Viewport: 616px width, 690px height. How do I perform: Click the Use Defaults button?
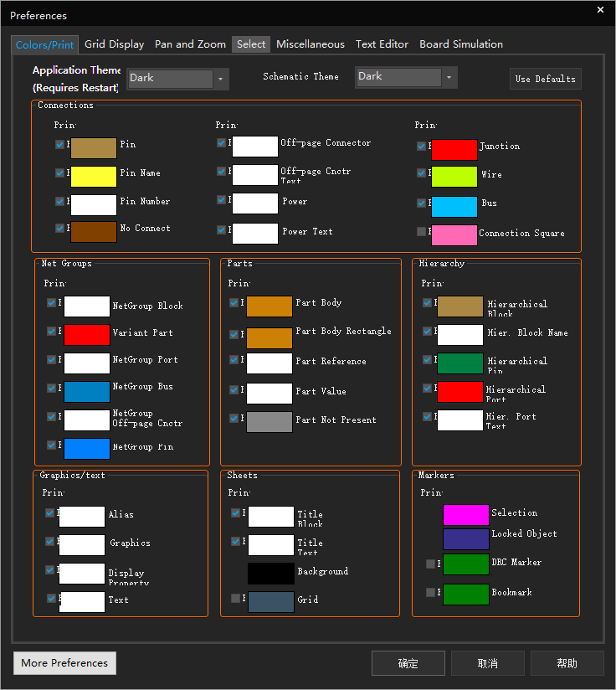click(545, 79)
